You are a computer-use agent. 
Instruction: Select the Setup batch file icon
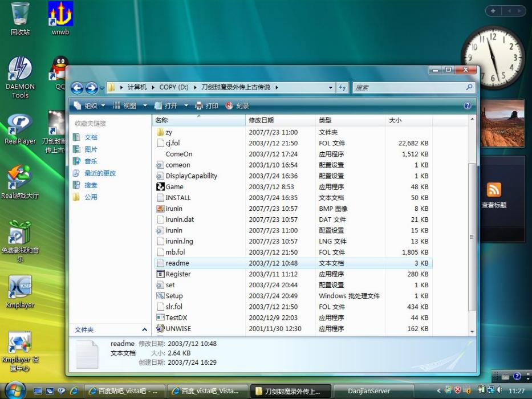pyautogui.click(x=160, y=295)
